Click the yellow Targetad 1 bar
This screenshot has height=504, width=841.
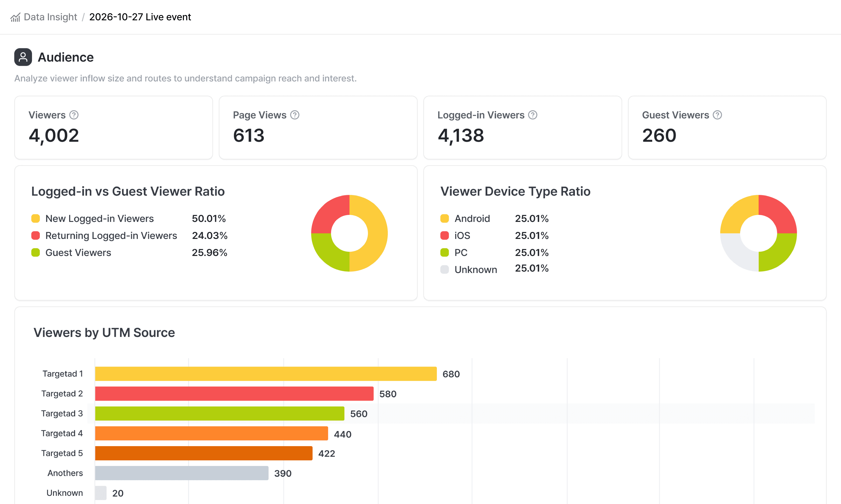266,374
